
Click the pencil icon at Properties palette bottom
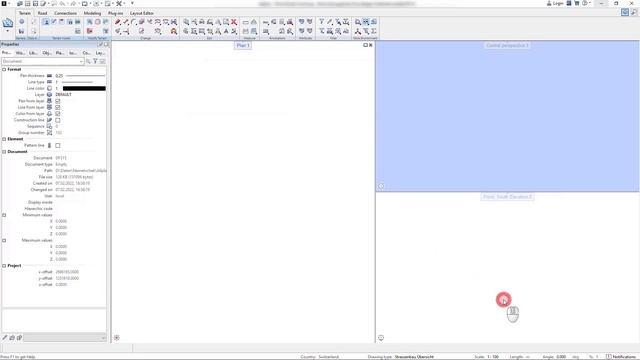click(5, 338)
